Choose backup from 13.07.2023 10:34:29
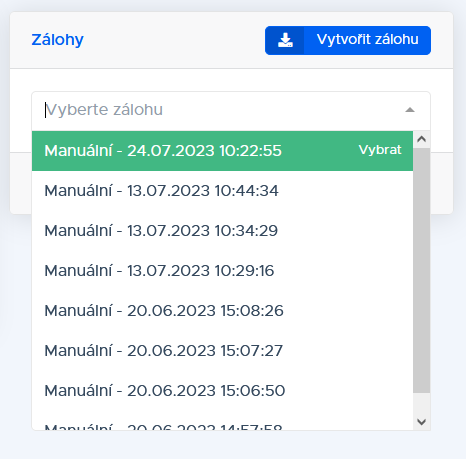Image resolution: width=466 pixels, height=459 pixels. pyautogui.click(x=222, y=231)
